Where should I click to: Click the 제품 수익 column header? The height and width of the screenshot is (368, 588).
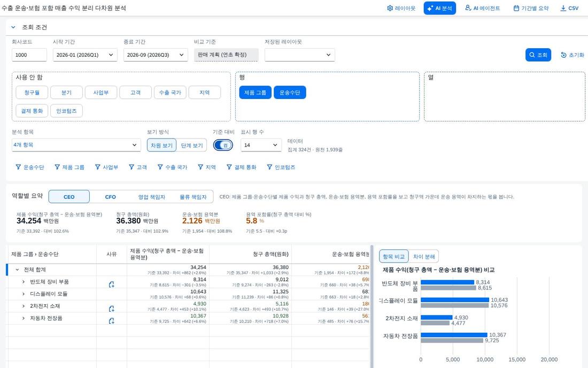tap(167, 254)
